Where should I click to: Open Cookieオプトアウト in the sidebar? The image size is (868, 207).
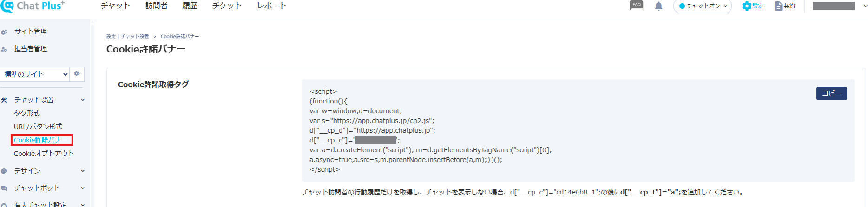coord(44,154)
